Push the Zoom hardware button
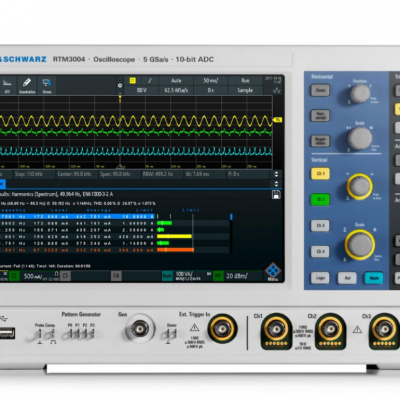Viewport: 400px width, 400px height. (x=320, y=90)
